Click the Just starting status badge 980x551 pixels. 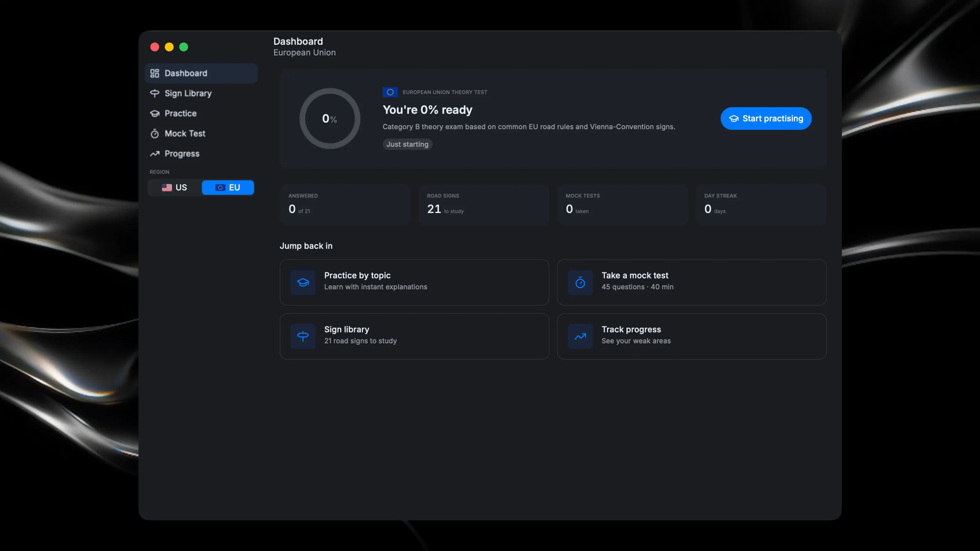click(407, 144)
